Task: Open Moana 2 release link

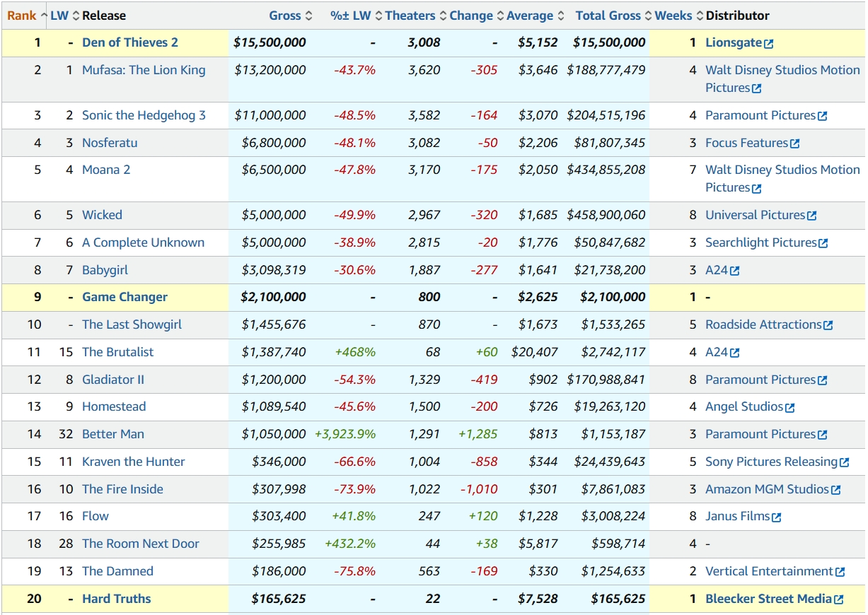Action: pos(106,170)
